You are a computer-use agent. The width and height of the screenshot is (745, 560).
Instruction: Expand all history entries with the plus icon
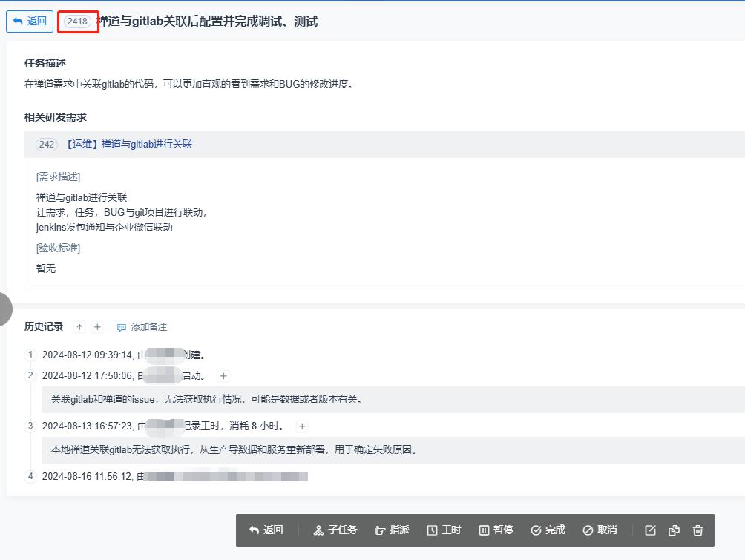coord(97,327)
